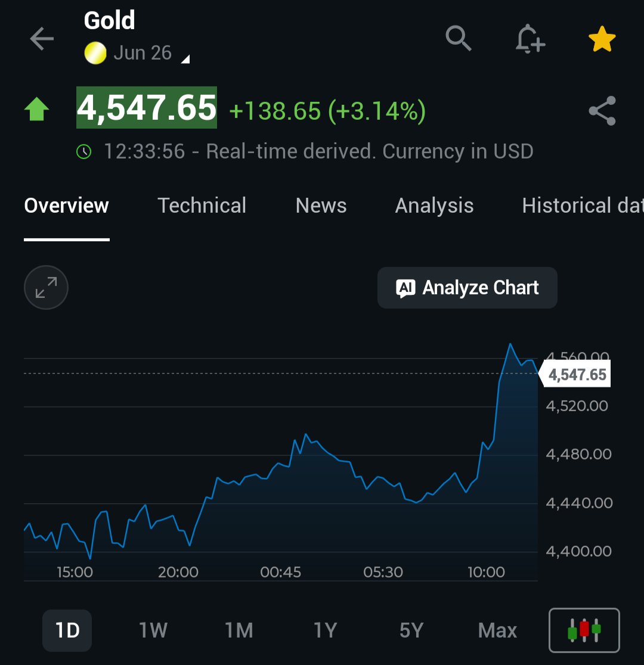
Task: Select the 1D time range
Action: pos(67,630)
